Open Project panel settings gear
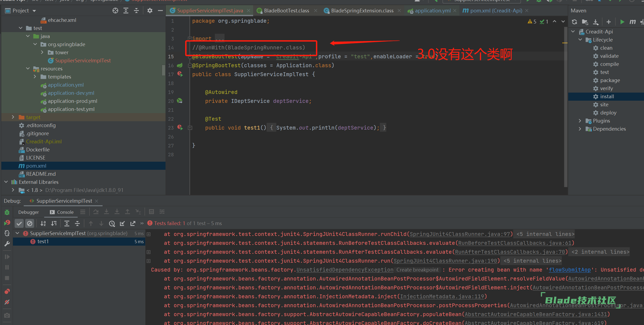The image size is (644, 325). (150, 11)
